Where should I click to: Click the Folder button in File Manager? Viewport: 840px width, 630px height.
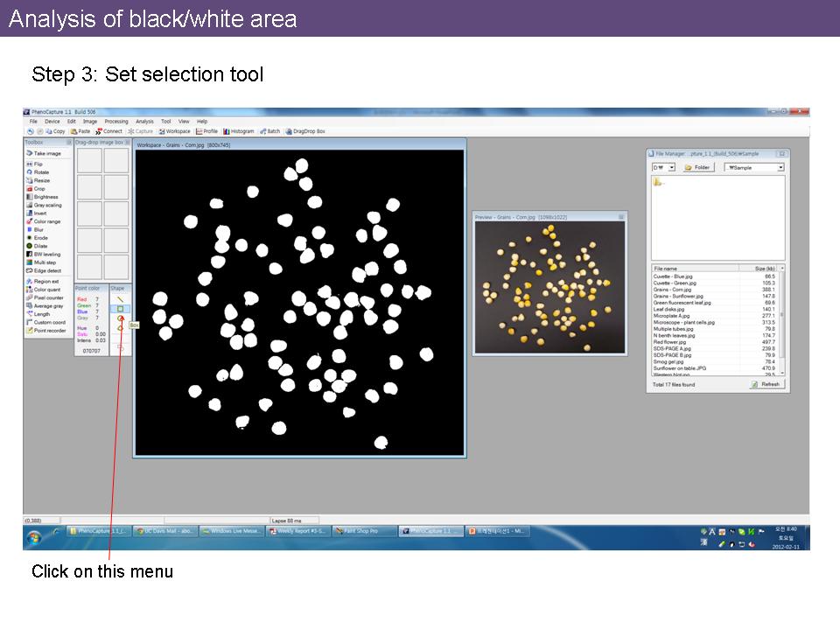pos(698,167)
